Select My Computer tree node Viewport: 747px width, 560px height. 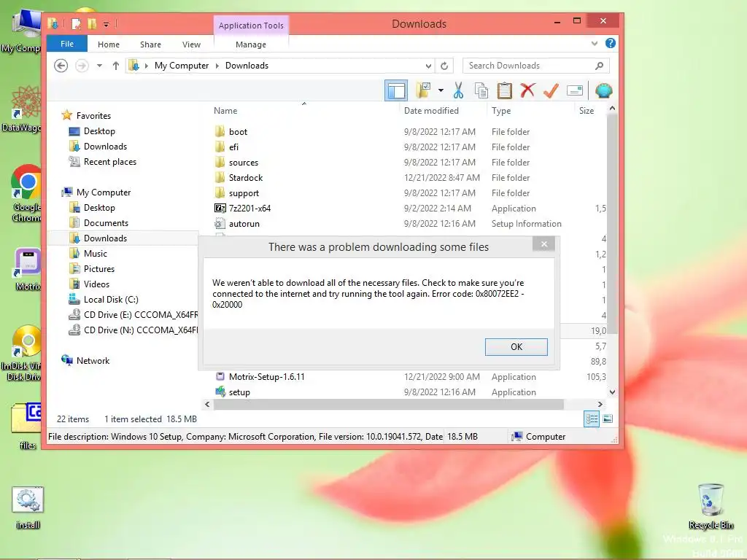[x=104, y=192]
